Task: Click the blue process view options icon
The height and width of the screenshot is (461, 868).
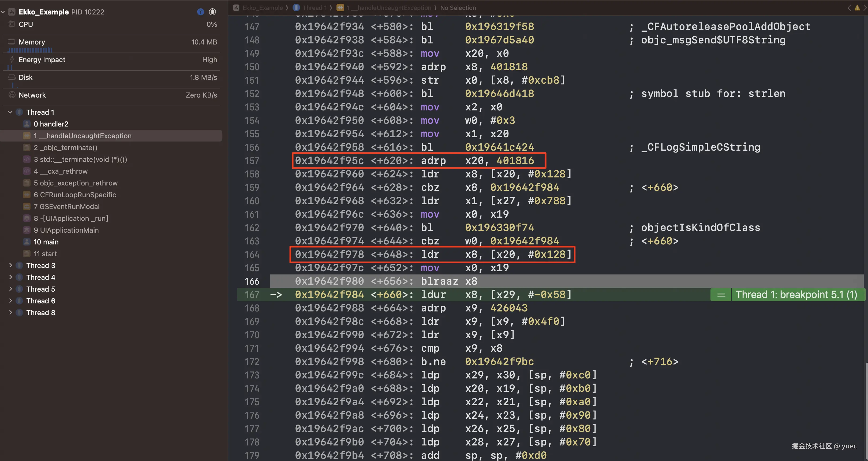Action: click(200, 12)
